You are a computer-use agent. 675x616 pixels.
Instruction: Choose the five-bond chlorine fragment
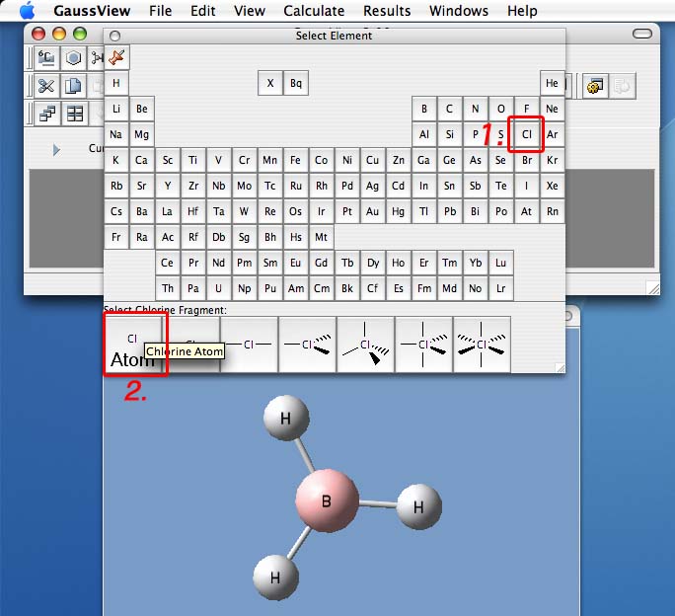[423, 345]
